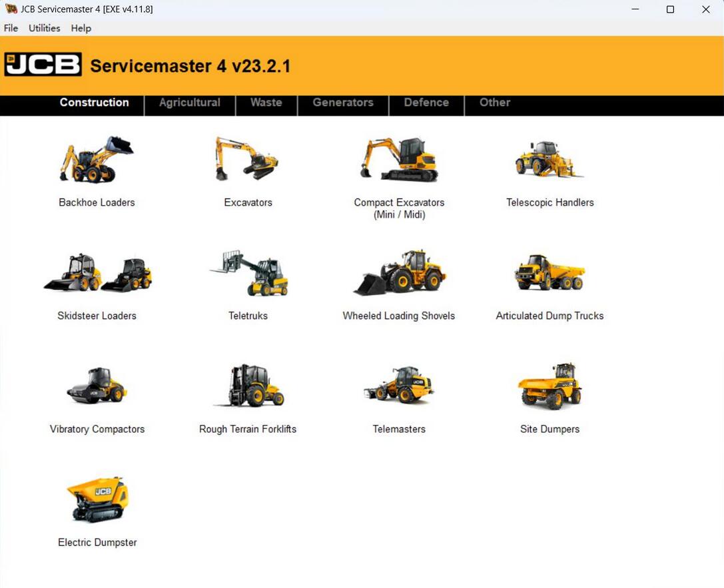Viewport: 724px width, 588px height.
Task: Click the Teletruks text label
Action: (248, 316)
